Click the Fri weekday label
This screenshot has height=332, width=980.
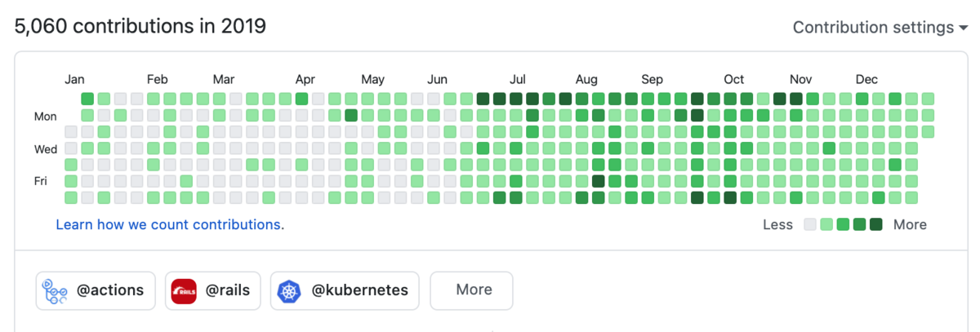pos(41,181)
